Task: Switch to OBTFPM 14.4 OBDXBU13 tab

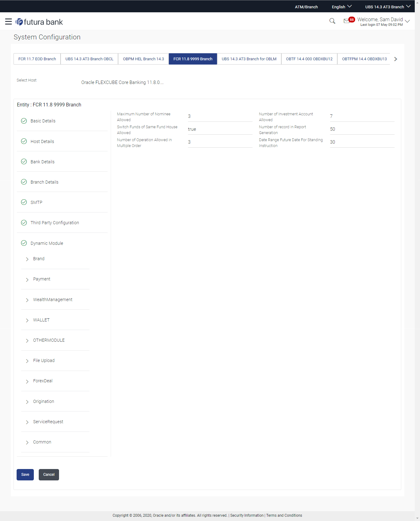Action: [x=364, y=59]
